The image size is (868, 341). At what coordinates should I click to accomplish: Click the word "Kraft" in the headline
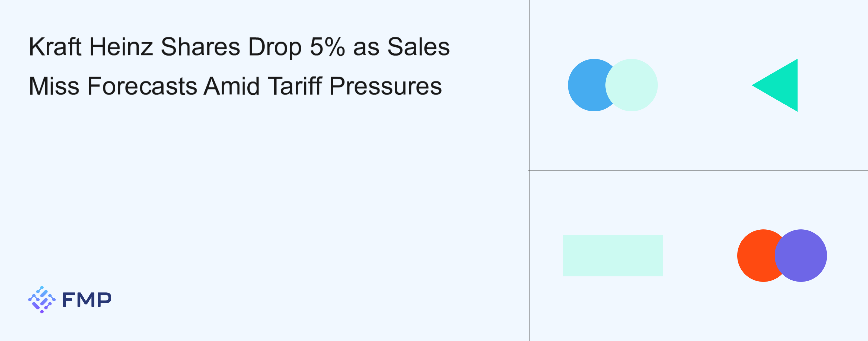(x=55, y=47)
